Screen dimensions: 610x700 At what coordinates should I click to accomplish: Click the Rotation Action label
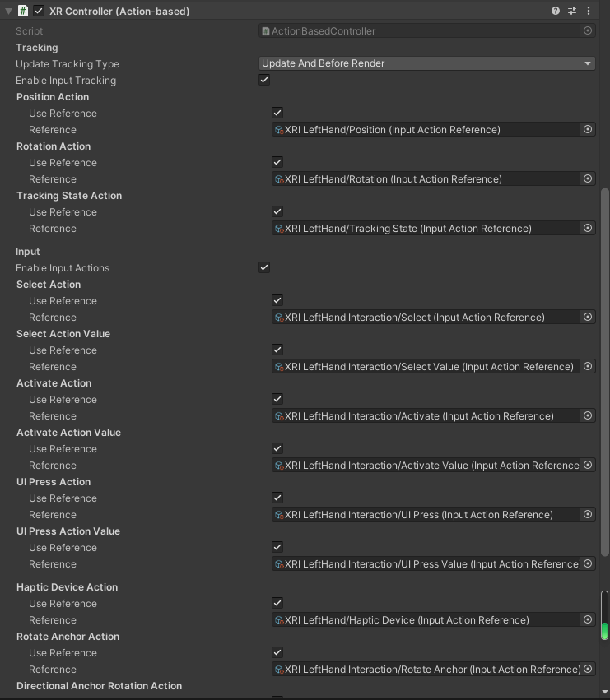click(54, 146)
